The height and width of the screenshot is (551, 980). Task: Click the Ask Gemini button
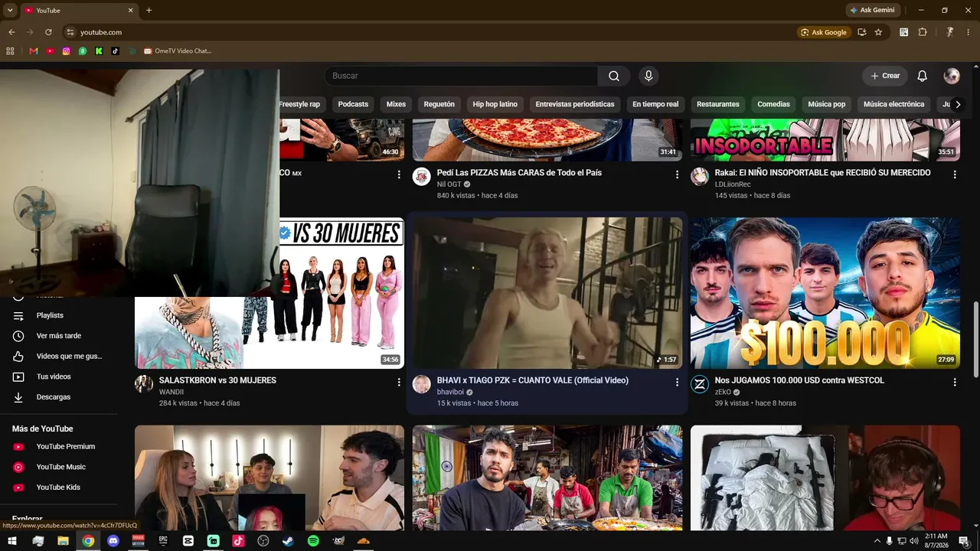point(871,10)
